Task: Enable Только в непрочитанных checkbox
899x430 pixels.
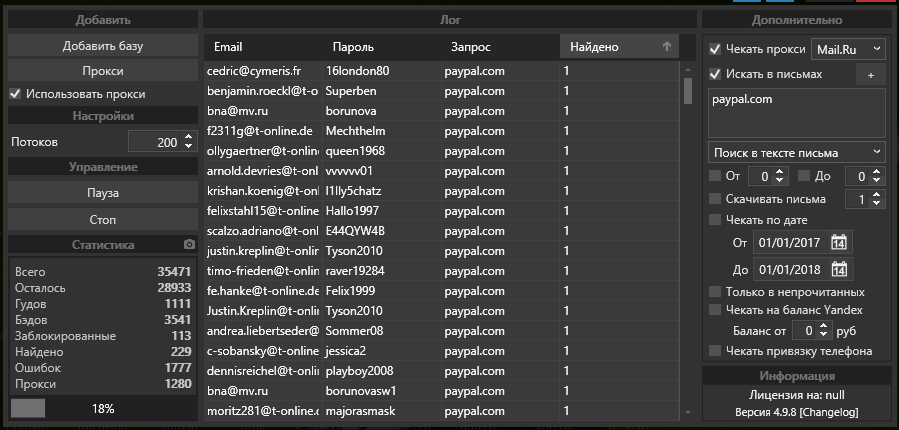Action: click(x=715, y=292)
